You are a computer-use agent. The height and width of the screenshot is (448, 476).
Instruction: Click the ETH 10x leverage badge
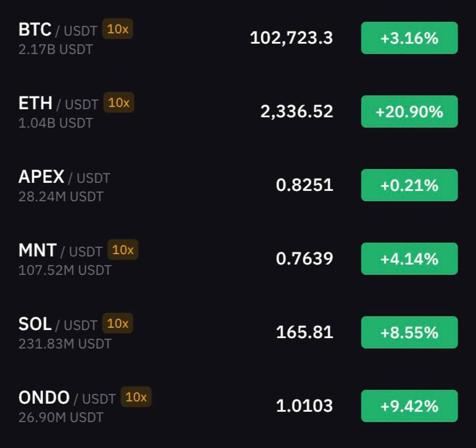point(119,102)
